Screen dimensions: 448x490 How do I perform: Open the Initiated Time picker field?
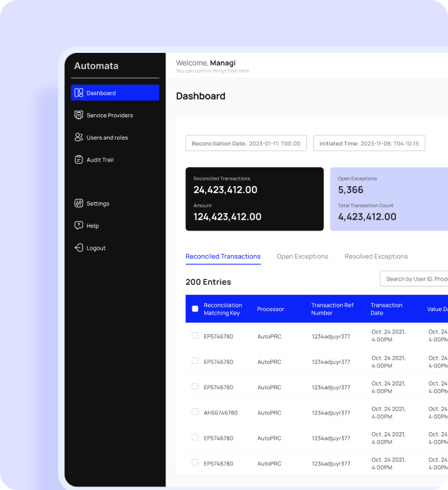(369, 143)
